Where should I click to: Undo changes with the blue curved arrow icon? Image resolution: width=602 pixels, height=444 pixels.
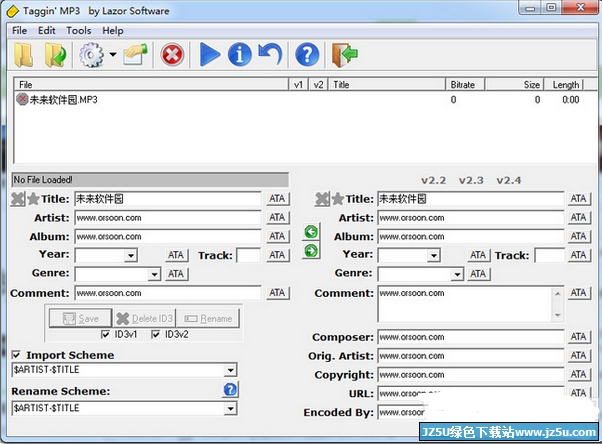pyautogui.click(x=270, y=55)
